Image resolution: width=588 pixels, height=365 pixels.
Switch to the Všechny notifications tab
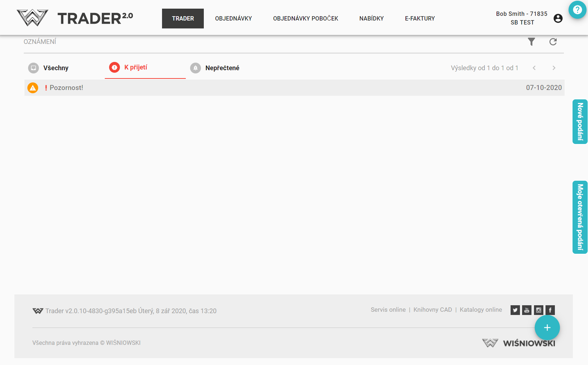[x=55, y=68]
